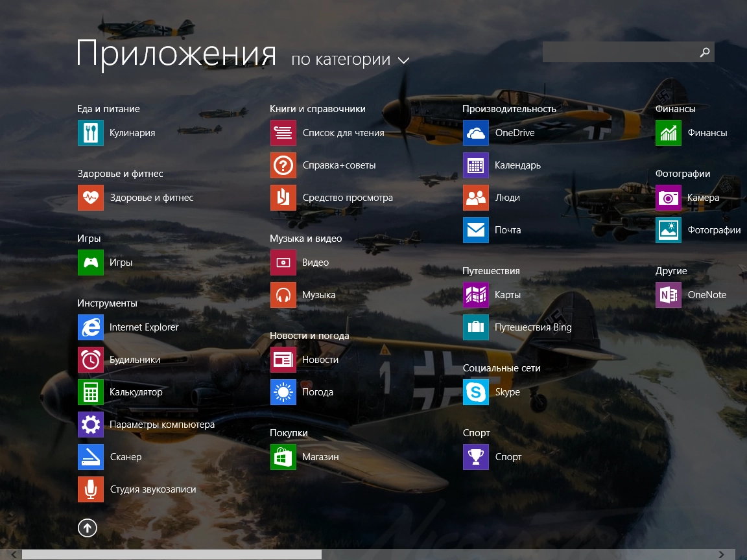
Task: Open Параметры компьютера gear icon
Action: (x=91, y=425)
